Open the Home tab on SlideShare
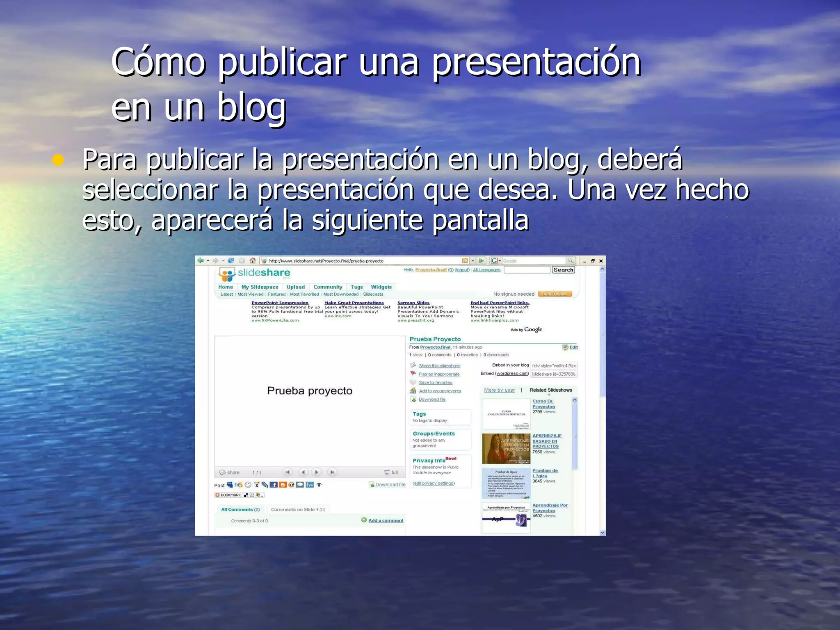Image resolution: width=840 pixels, height=630 pixels. point(226,287)
